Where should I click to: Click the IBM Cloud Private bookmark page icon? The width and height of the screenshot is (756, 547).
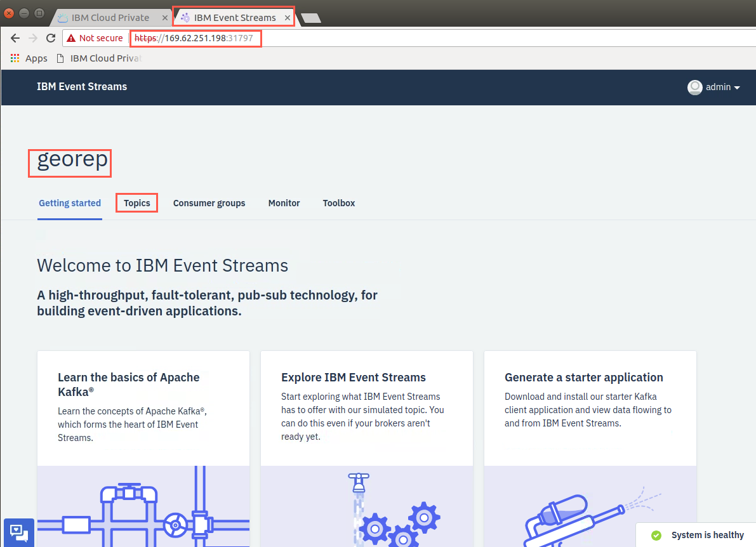coord(60,58)
